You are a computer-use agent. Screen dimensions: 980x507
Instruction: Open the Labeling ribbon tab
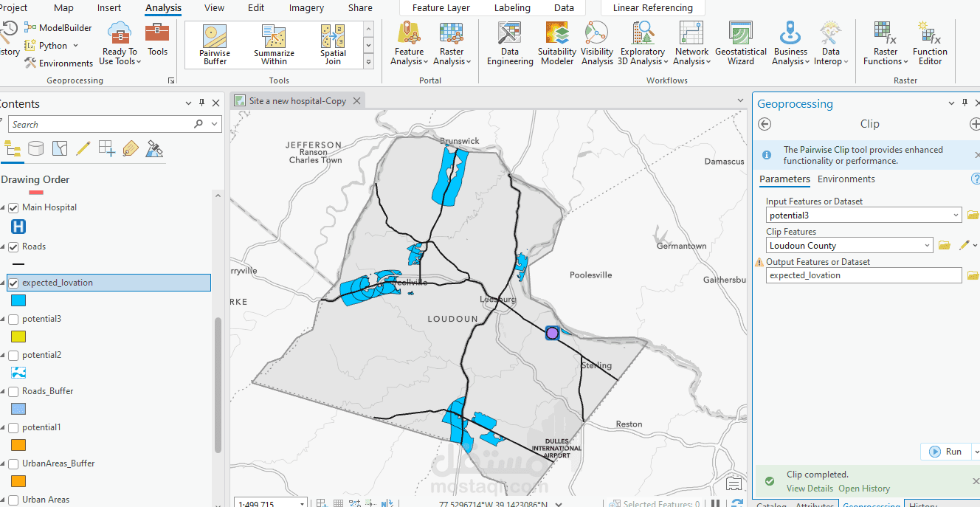click(512, 8)
